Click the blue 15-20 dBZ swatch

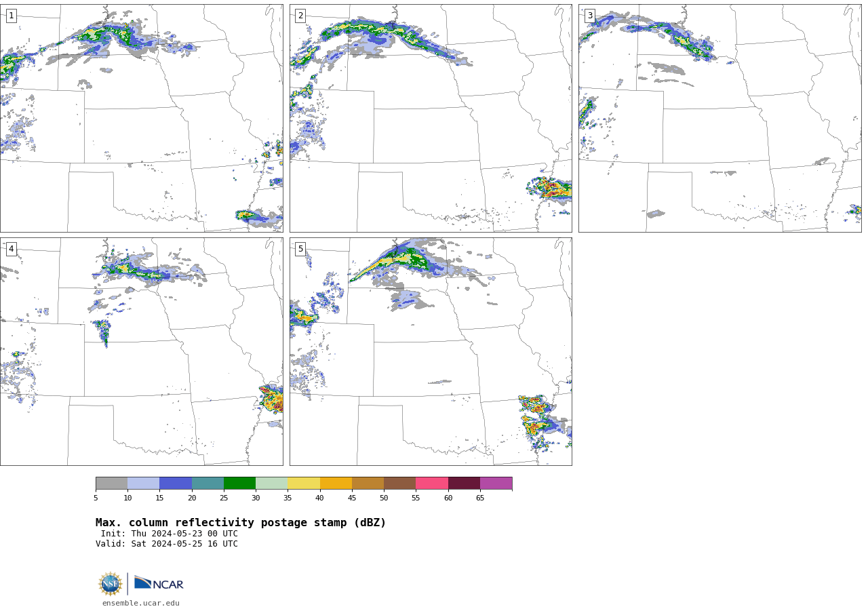click(176, 483)
